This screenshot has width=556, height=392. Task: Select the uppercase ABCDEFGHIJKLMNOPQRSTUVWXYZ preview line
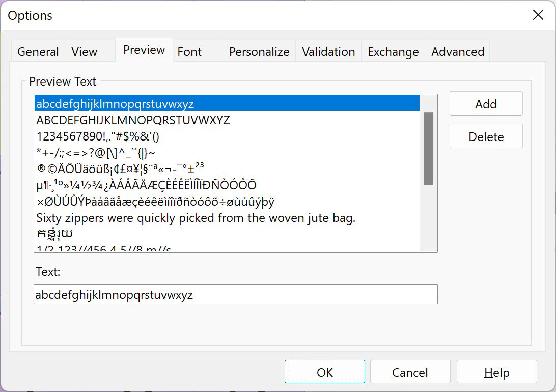point(133,121)
